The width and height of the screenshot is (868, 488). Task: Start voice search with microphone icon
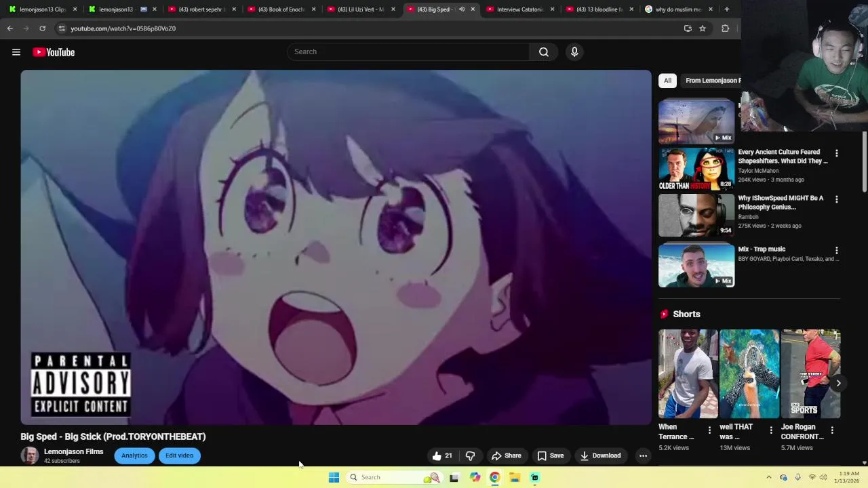point(574,52)
